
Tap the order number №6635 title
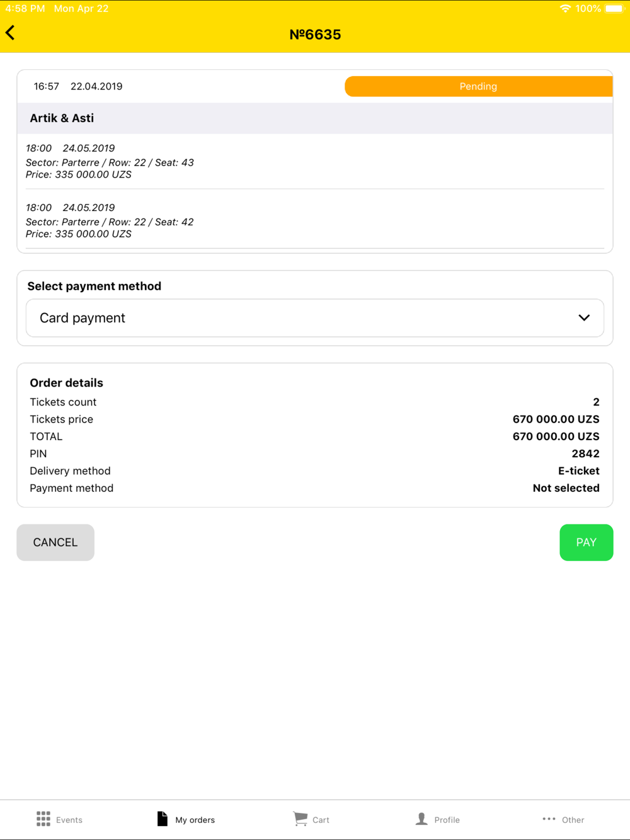pyautogui.click(x=315, y=35)
